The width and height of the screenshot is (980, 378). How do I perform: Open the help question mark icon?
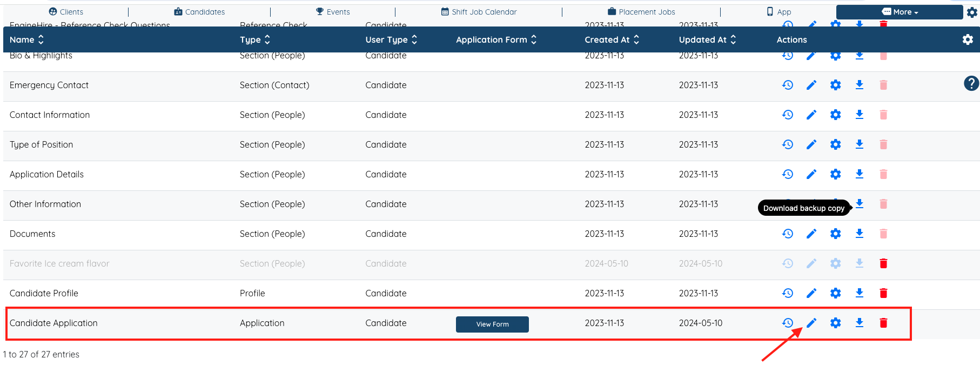971,83
